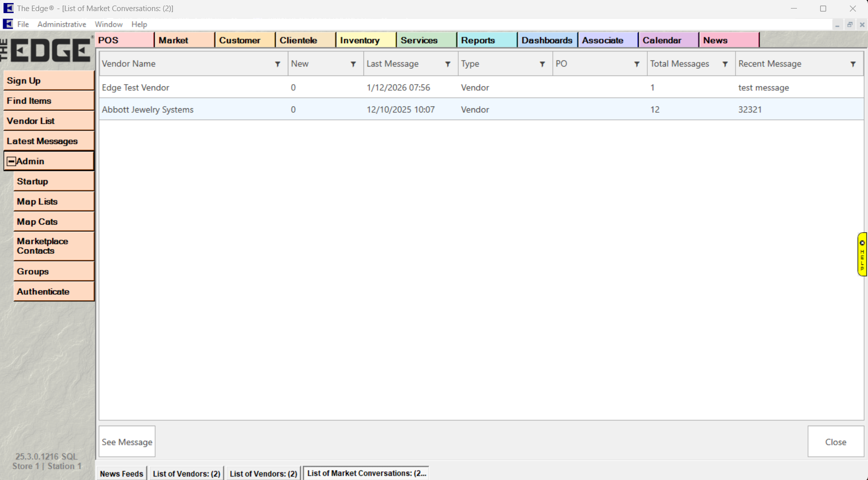Switch to the News Feeds window tab
This screenshot has width=868, height=480.
121,473
